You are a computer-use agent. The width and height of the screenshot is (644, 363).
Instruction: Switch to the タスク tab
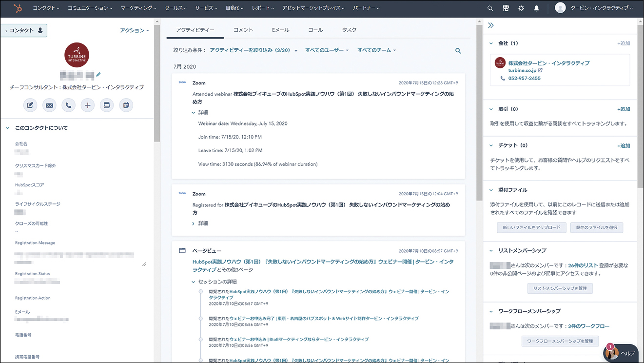349,30
